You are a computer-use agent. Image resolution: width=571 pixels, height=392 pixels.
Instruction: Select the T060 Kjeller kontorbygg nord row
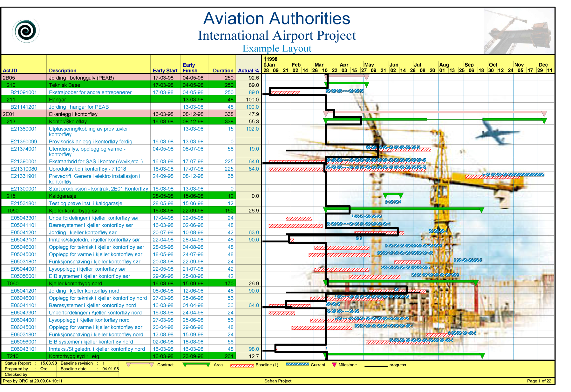131,284
